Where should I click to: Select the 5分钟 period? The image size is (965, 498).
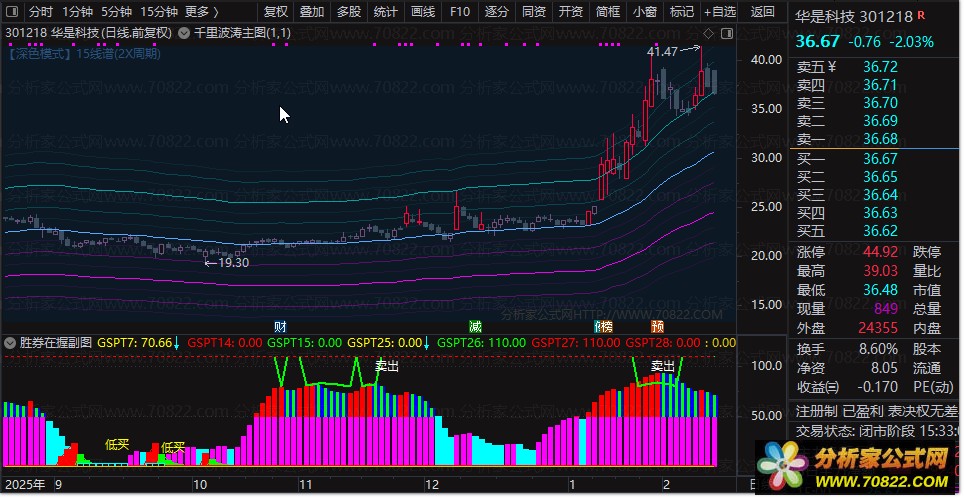117,12
